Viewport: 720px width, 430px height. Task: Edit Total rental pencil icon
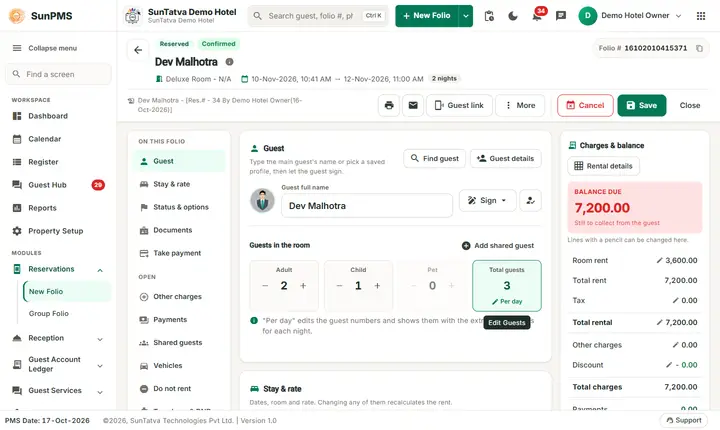coord(659,322)
